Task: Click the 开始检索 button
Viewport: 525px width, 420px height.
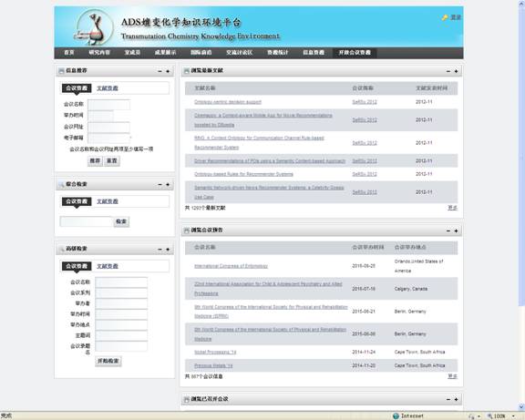Action: click(x=108, y=361)
